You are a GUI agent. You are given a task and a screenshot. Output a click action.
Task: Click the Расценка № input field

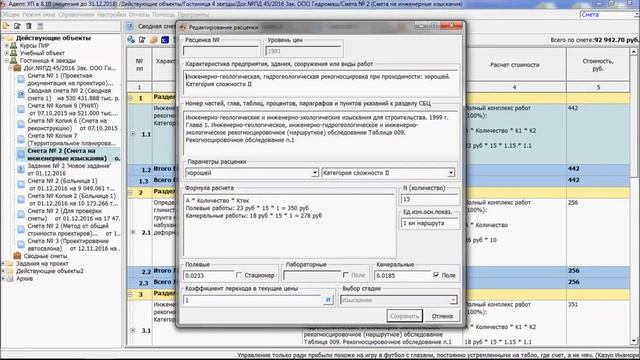[221, 51]
